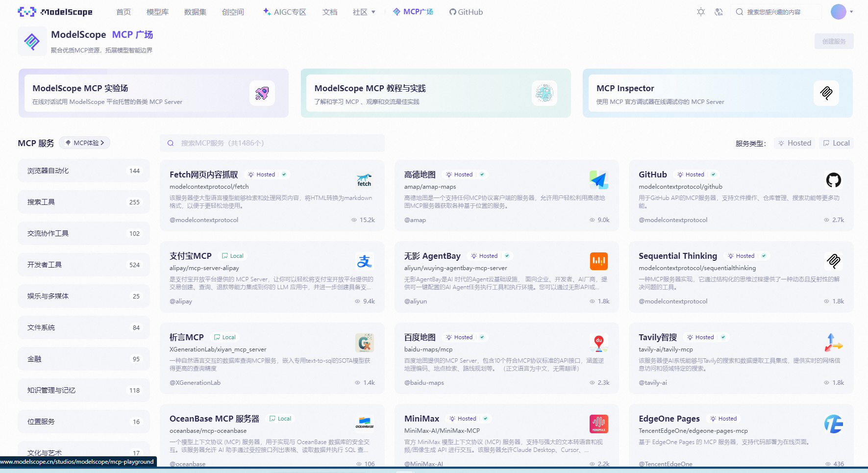Click the orange 无影 AgentBay logo

coord(599,261)
